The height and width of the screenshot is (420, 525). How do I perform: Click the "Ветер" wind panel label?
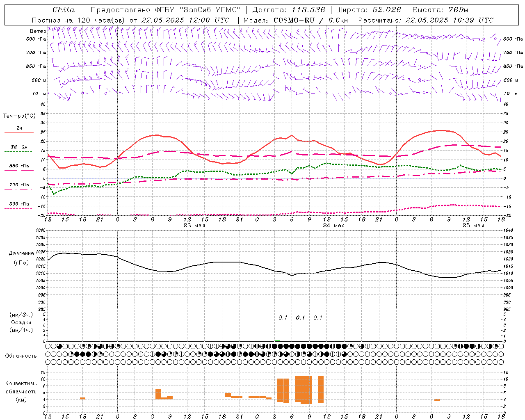(38, 31)
